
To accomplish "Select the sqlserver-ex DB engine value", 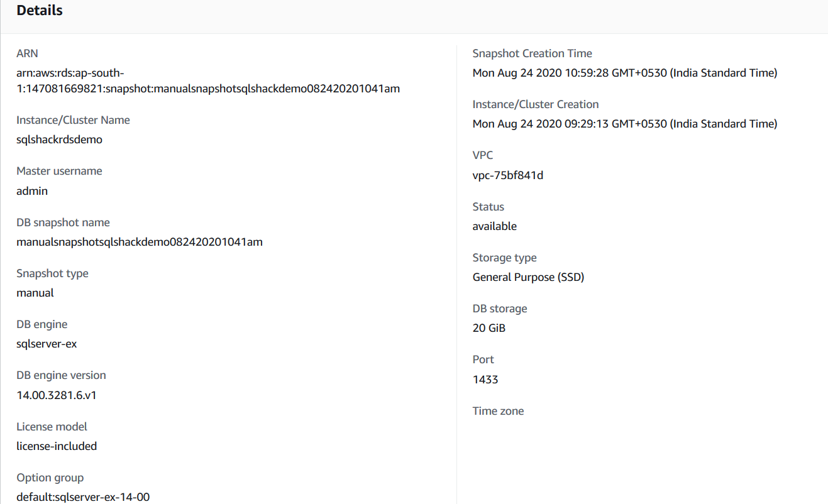I will click(x=47, y=344).
